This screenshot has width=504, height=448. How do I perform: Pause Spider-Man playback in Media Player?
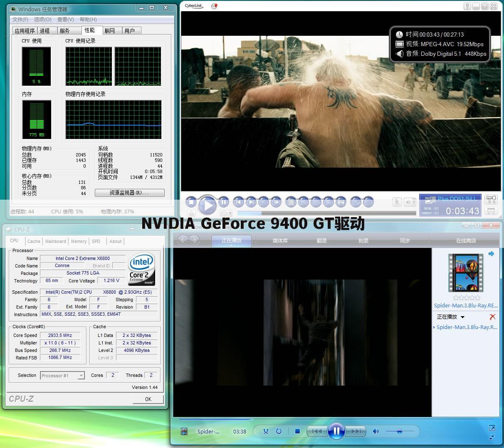click(x=336, y=431)
